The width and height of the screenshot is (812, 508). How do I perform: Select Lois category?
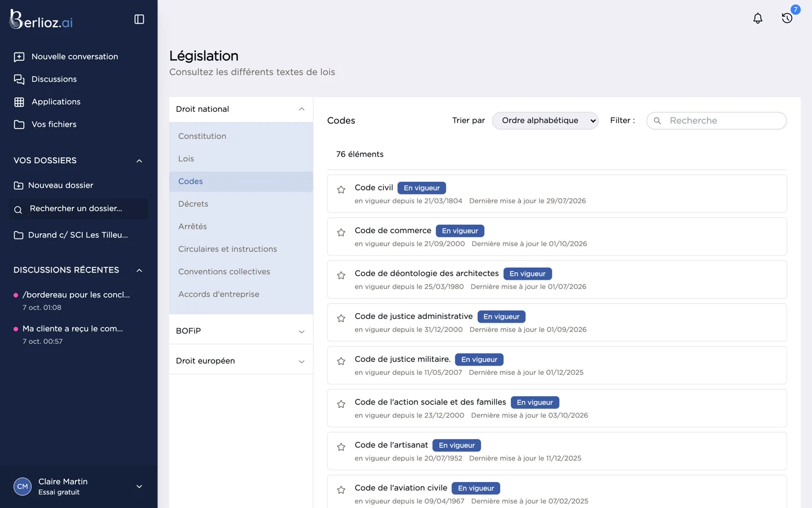pos(241,159)
